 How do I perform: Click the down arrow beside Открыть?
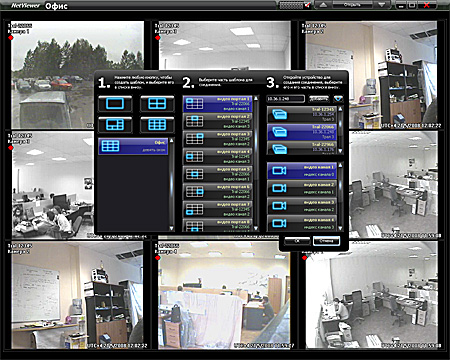point(382,5)
